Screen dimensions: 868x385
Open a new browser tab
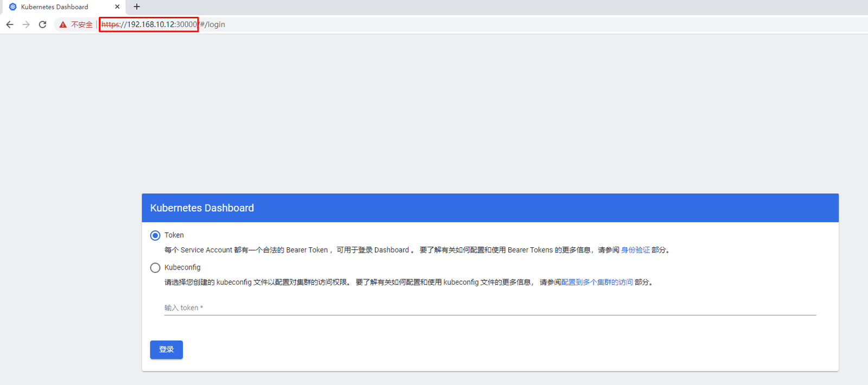pos(137,7)
